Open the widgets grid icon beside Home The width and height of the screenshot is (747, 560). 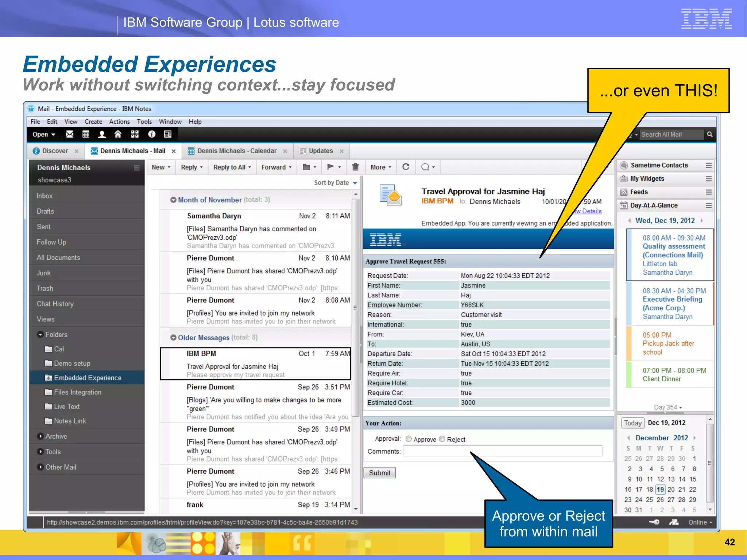[x=135, y=134]
